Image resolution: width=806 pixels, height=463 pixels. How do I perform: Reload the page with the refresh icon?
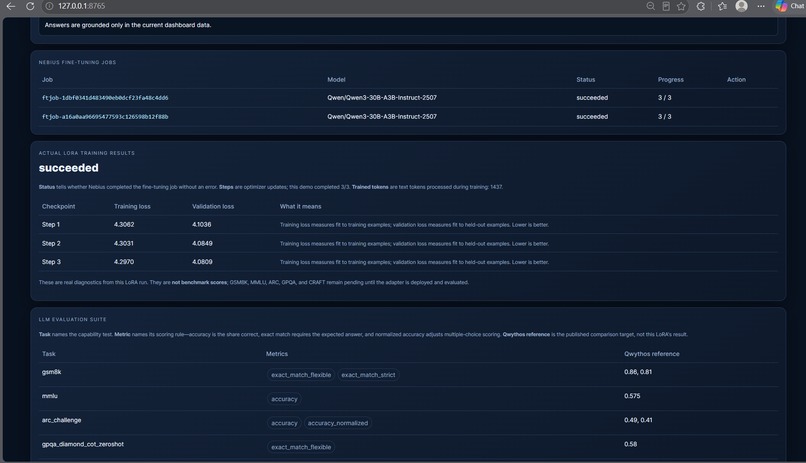pos(30,6)
